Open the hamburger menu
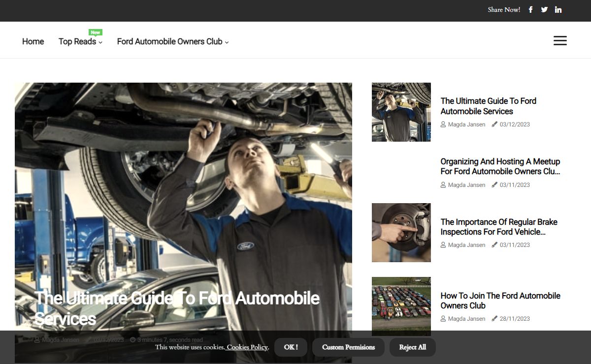 click(560, 41)
